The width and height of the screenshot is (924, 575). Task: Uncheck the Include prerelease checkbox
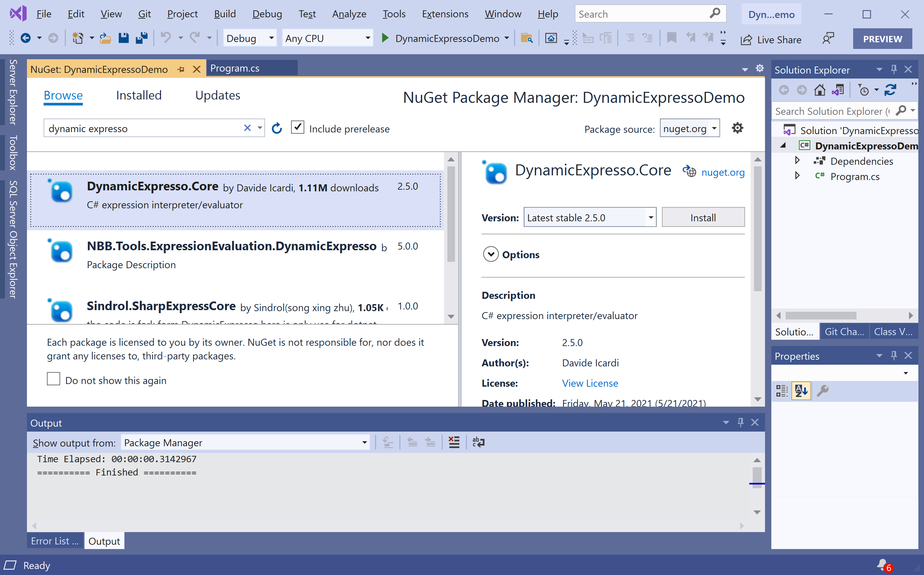pyautogui.click(x=298, y=127)
